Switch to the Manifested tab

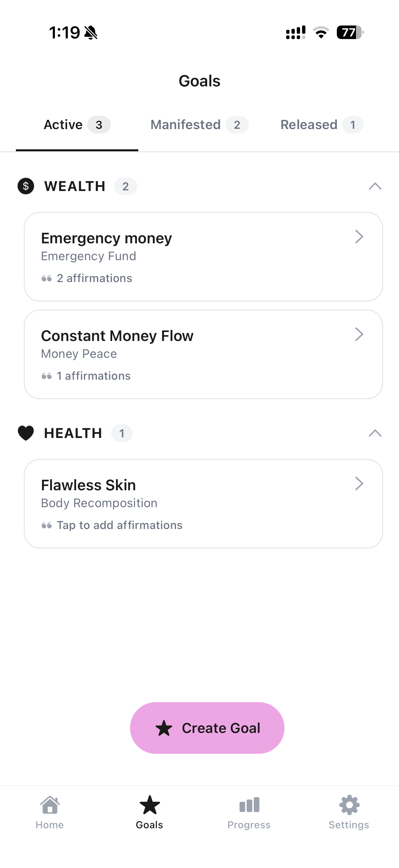[199, 125]
